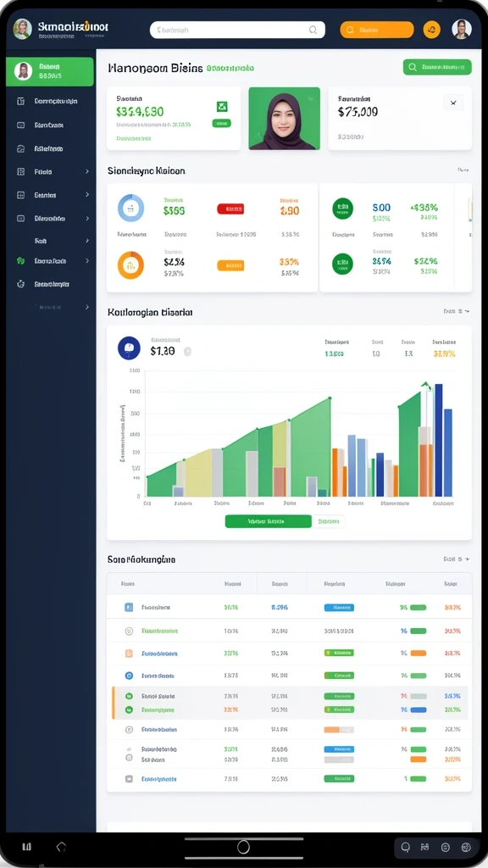The height and width of the screenshot is (868, 488).
Task: Click the orange button in the top header
Action: tap(377, 30)
